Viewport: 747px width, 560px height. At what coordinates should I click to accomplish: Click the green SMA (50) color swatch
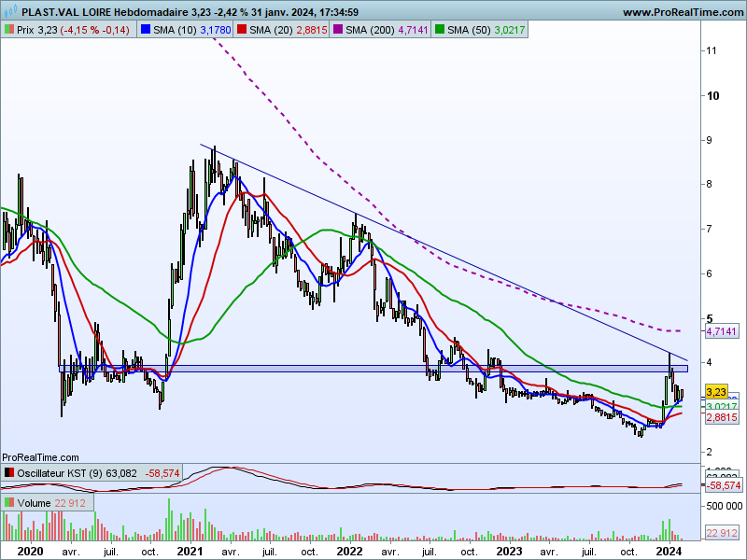(x=440, y=30)
